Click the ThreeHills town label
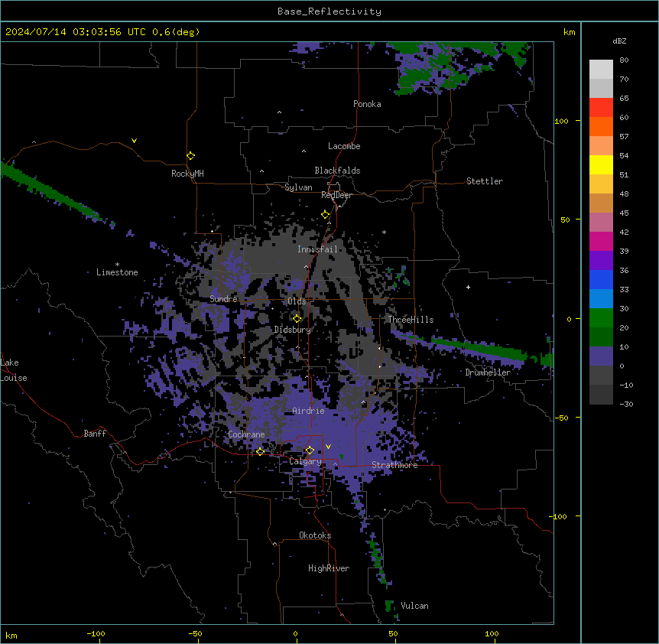 coord(411,320)
